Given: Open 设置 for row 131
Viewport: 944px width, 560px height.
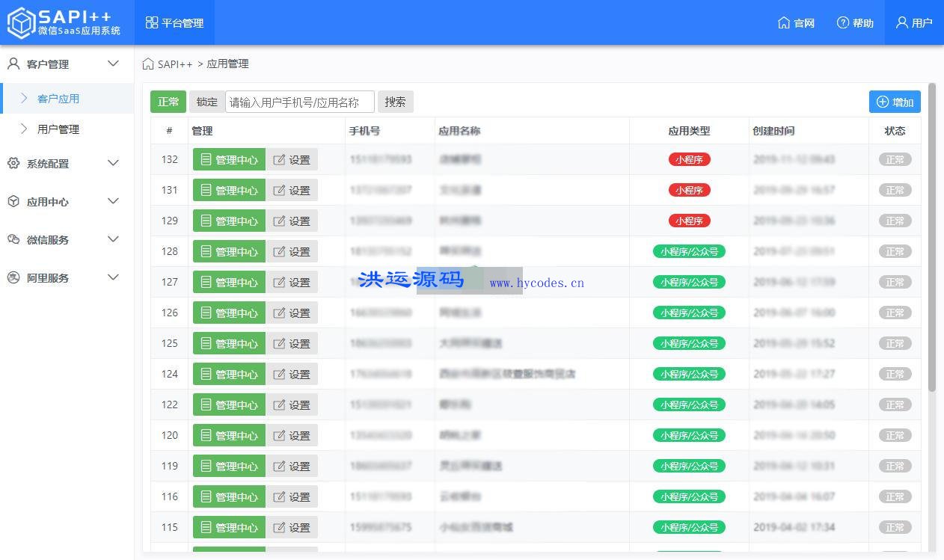Looking at the screenshot, I should 292,190.
